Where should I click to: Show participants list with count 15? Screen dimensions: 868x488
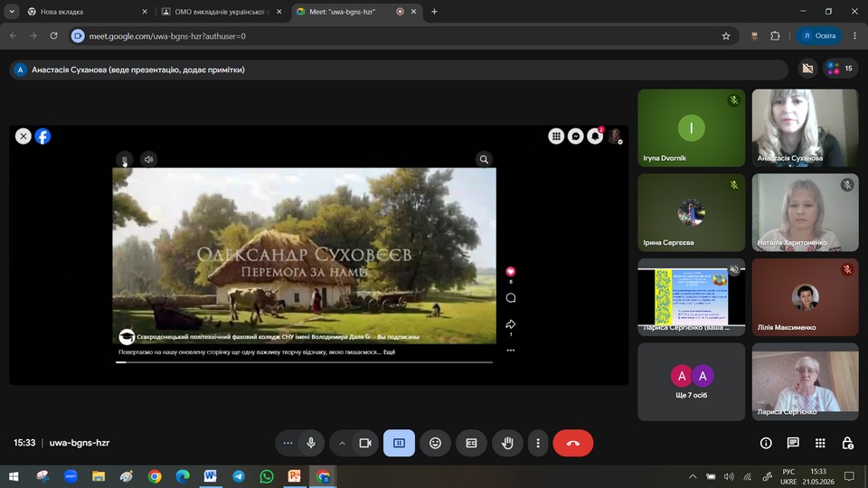(839, 69)
